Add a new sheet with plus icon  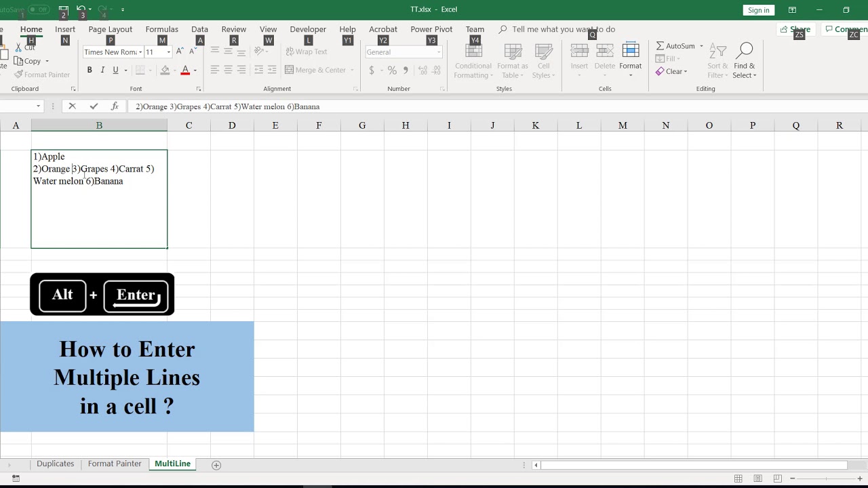(x=216, y=464)
